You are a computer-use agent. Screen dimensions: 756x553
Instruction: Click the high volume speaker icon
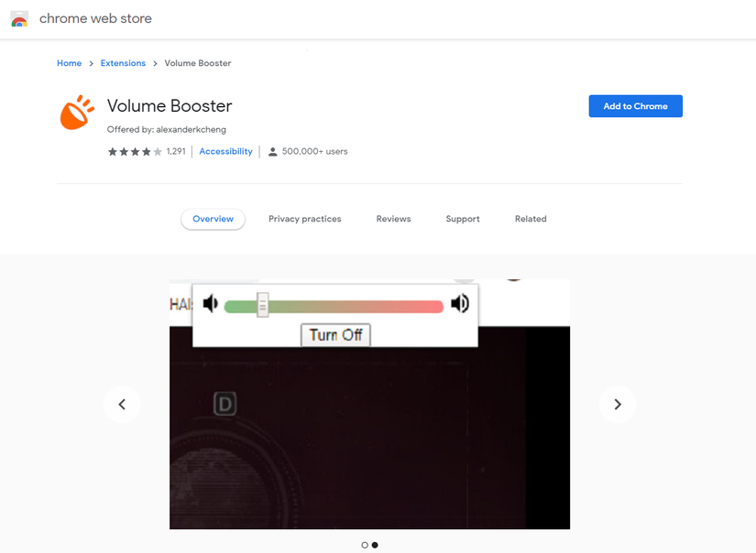point(460,303)
